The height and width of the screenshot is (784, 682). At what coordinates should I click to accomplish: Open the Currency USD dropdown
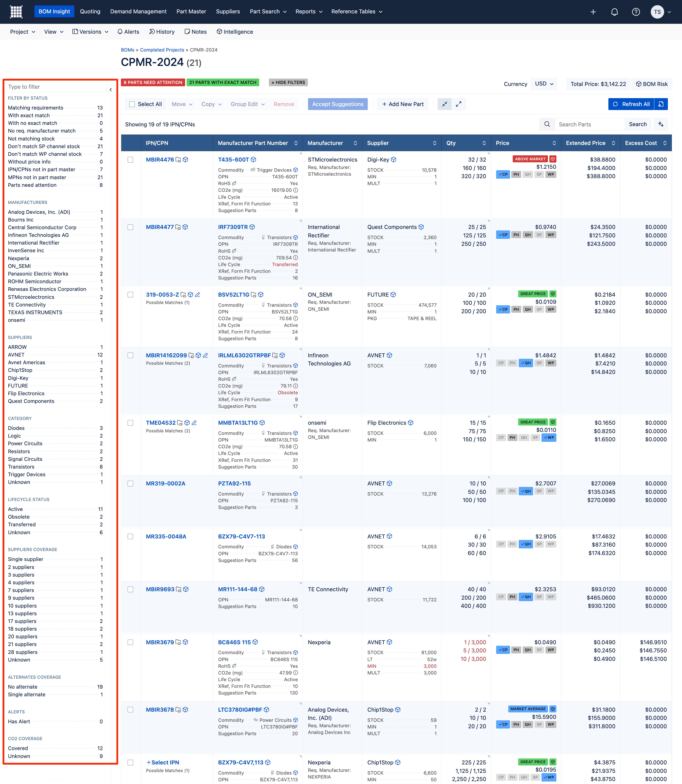tap(544, 84)
